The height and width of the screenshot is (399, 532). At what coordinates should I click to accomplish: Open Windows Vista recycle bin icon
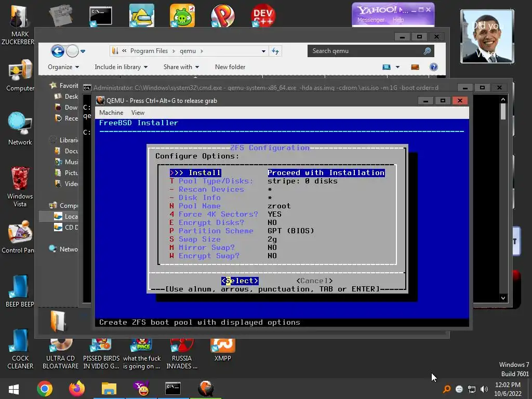tap(20, 187)
